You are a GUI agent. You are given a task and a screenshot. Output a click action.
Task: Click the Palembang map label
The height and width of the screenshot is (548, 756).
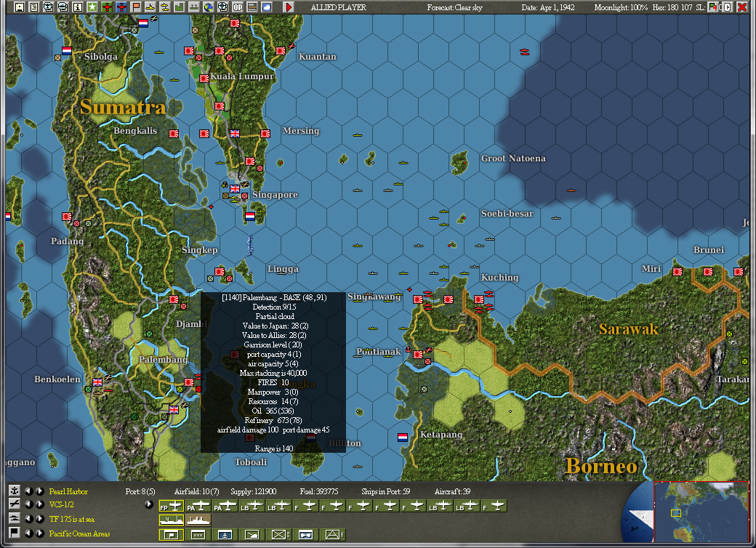tap(164, 360)
